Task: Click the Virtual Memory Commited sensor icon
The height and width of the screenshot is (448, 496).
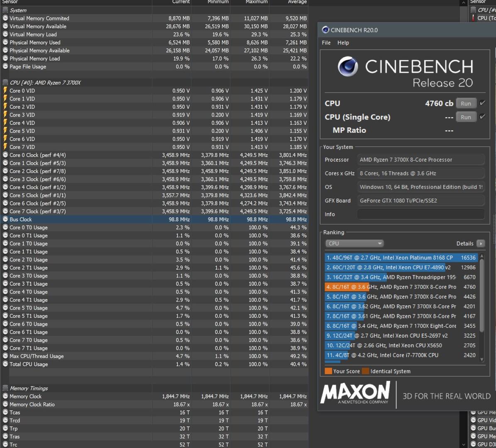Action: tap(5, 18)
